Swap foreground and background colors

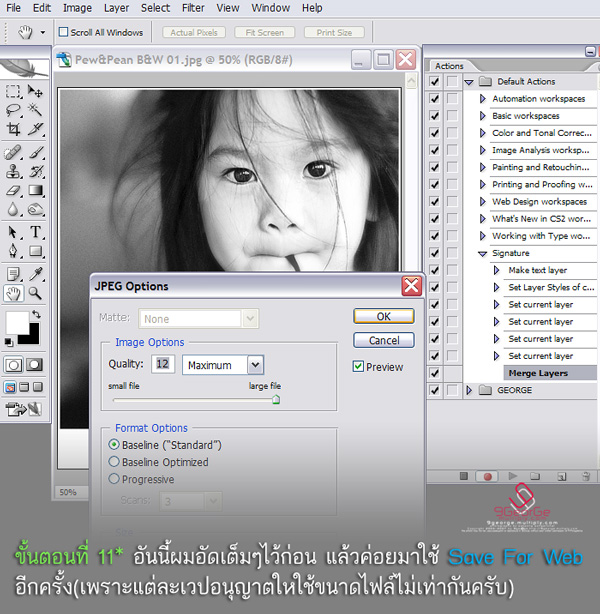click(x=36, y=314)
